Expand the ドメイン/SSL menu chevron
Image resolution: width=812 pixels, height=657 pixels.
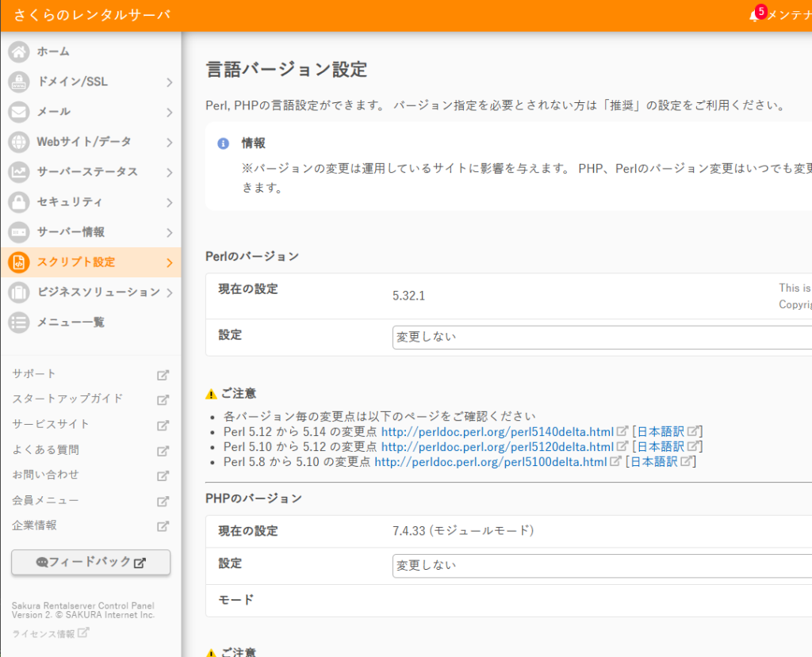point(169,82)
